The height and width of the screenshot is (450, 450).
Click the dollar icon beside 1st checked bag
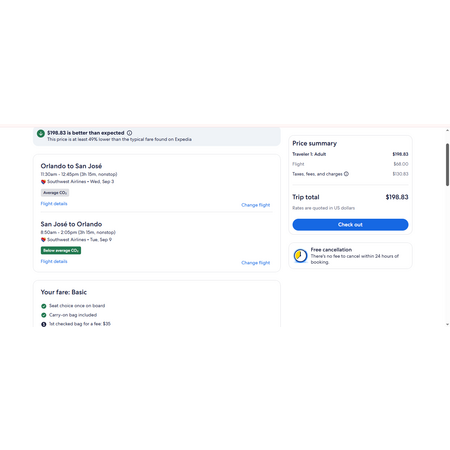point(44,324)
